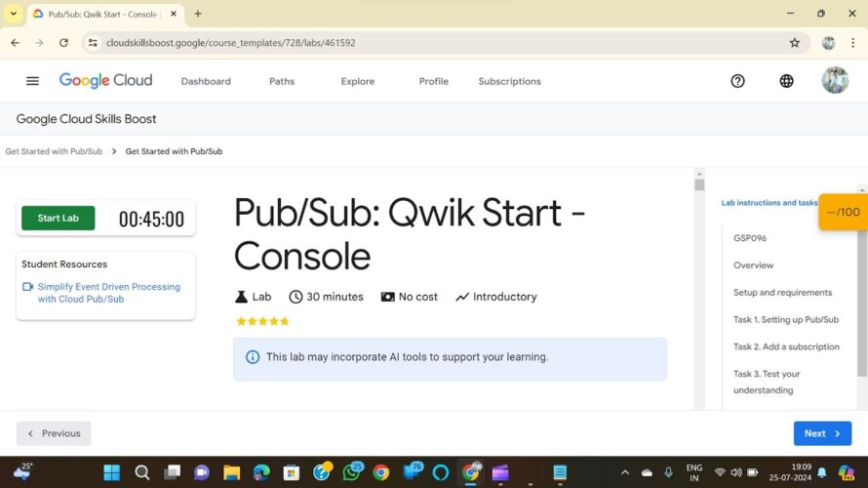This screenshot has height=488, width=868.
Task: Click the No cost label
Action: pyautogui.click(x=409, y=297)
